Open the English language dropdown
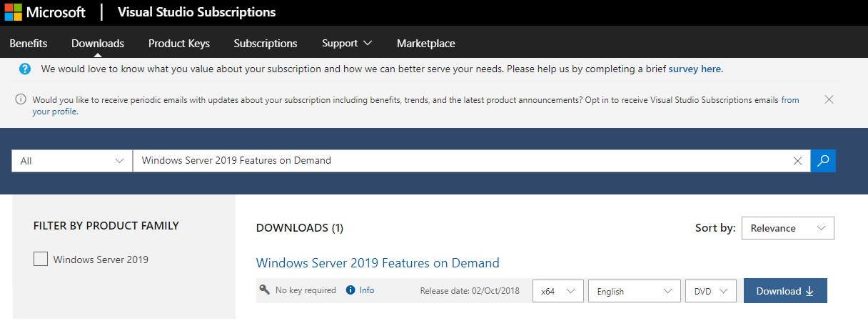Viewport: 868px width, 321px height. coord(634,291)
